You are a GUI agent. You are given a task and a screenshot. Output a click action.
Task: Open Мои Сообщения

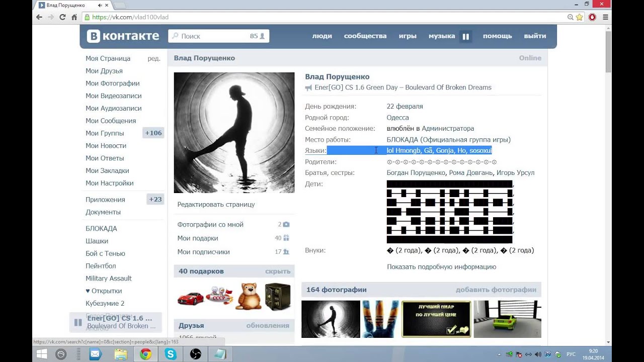coord(111,121)
